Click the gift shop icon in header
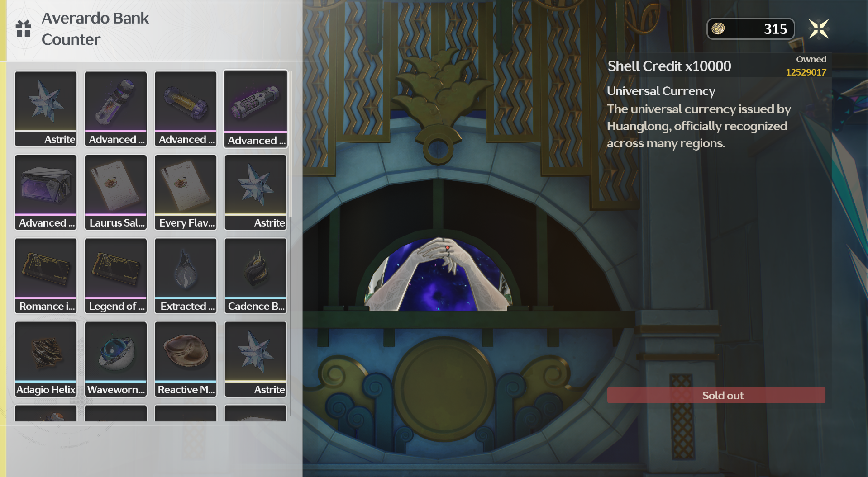 [x=23, y=28]
